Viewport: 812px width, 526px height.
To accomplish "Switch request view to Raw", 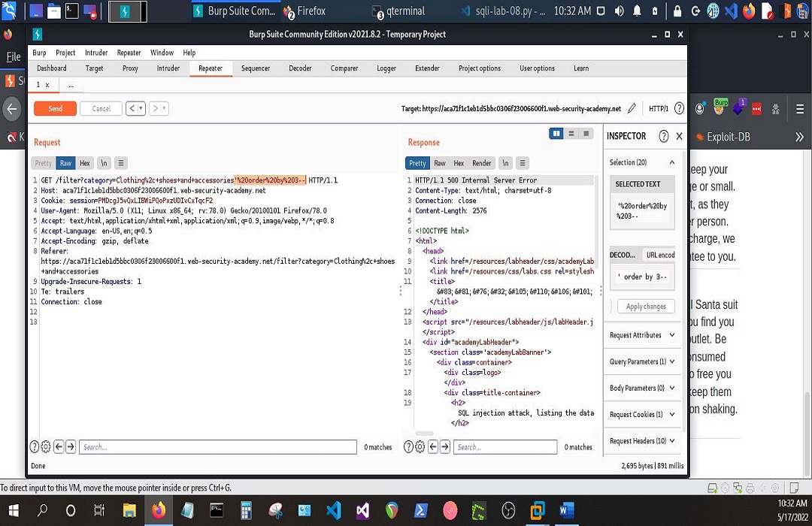I will [65, 163].
